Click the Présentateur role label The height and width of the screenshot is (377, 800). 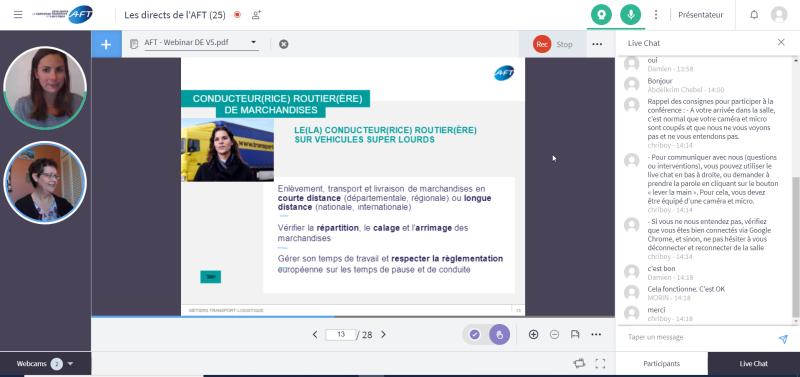(701, 15)
